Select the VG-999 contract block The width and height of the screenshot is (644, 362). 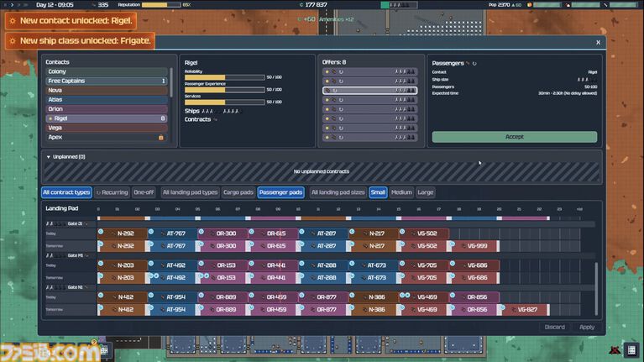(x=475, y=246)
